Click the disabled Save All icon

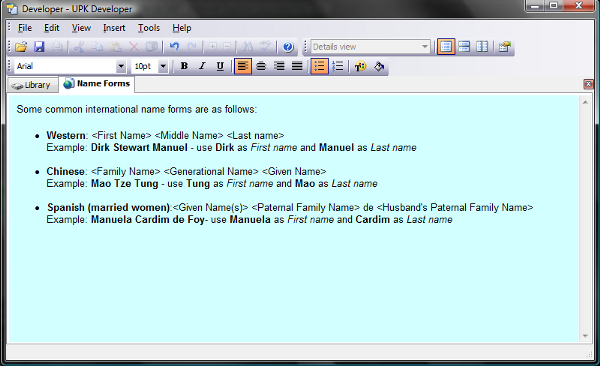pos(57,47)
